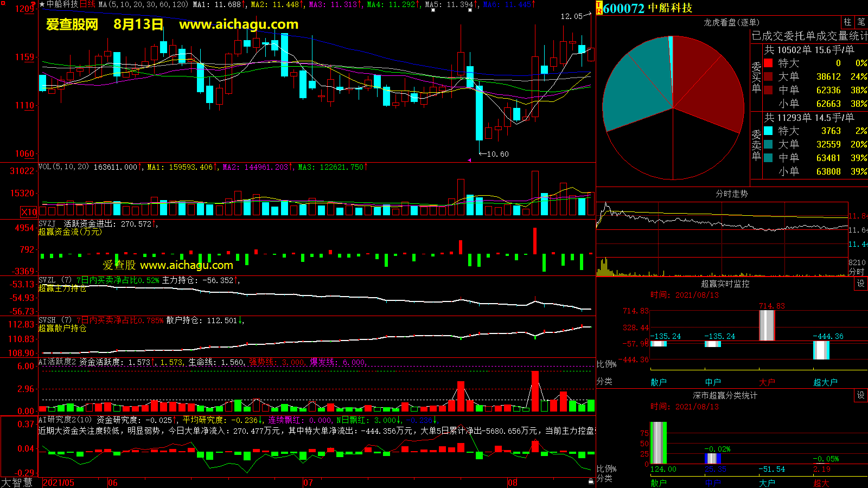This screenshot has width=868, height=488.
Task: Open the MA(5,10,20,30,60,120) indicator parameters
Action: click(143, 4)
